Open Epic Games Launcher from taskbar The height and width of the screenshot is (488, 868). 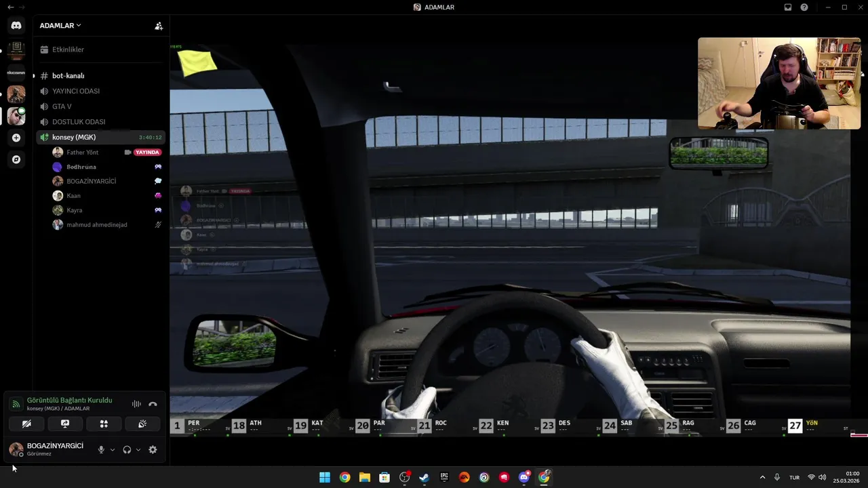point(444,477)
